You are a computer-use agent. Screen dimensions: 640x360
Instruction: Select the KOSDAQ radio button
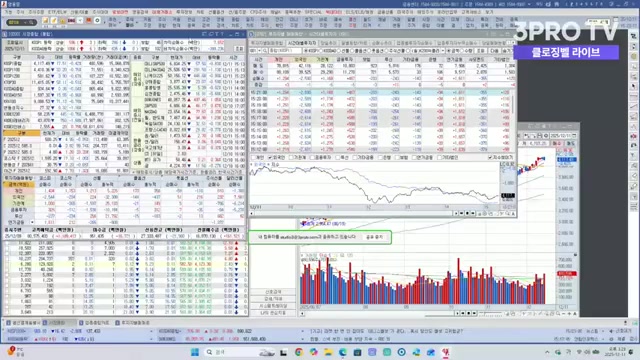(321, 51)
